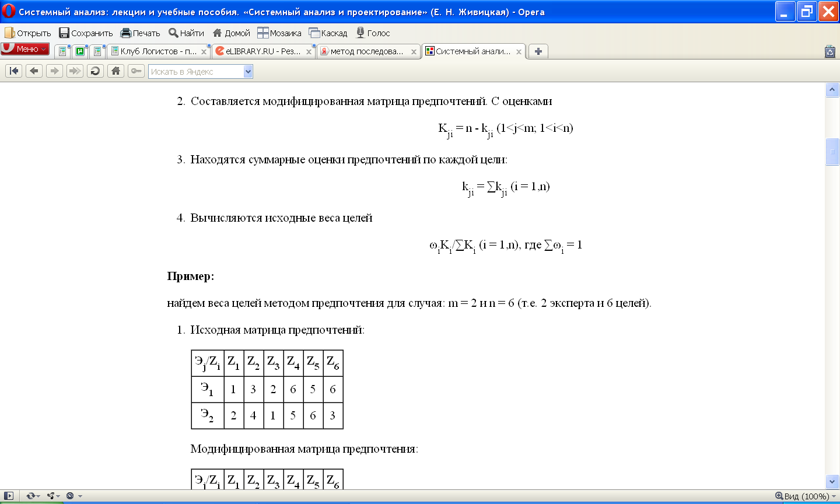Click the Сохранить (Save) toolbar button
The width and height of the screenshot is (840, 504).
tap(86, 33)
